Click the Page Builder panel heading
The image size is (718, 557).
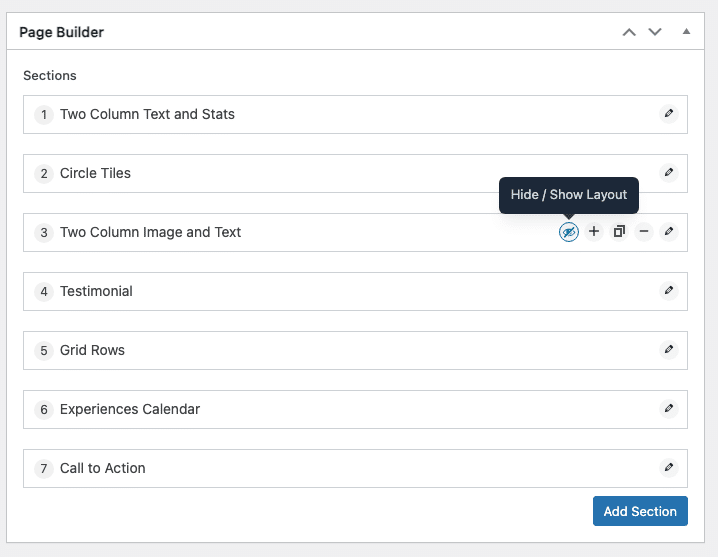click(61, 32)
